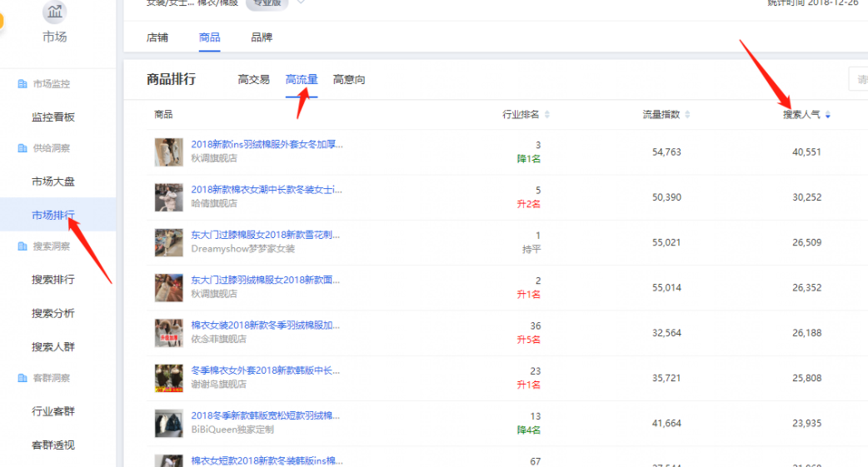Viewport: 868px width, 467px height.
Task: Select the 高流量 ranking tab
Action: [302, 80]
